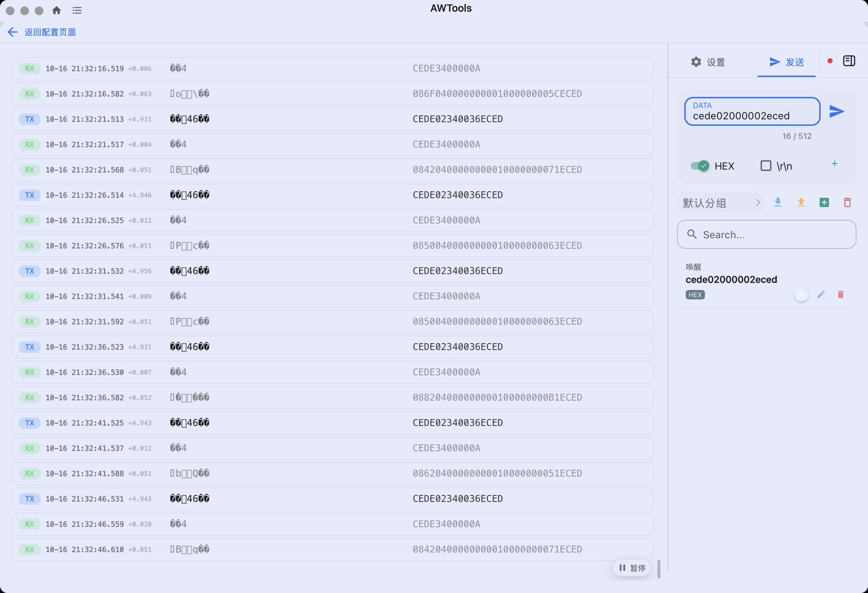
Task: Click the HEX tag on 唤醒 command
Action: click(x=695, y=295)
